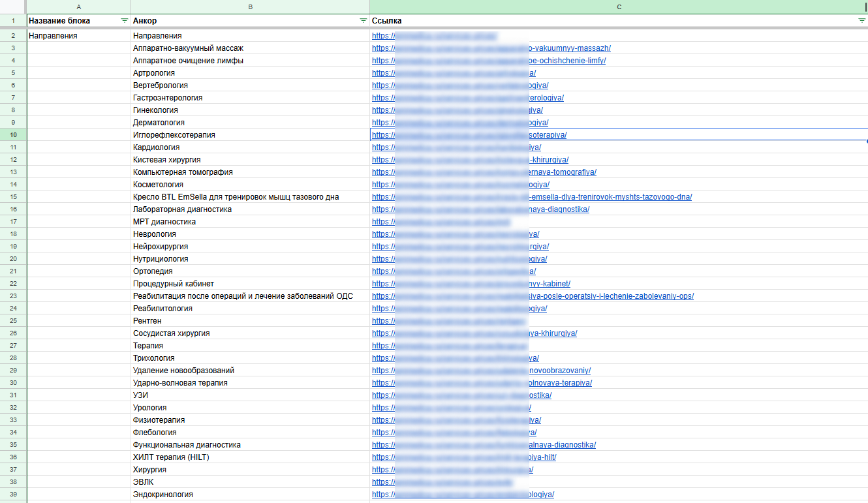Follow the Кистевая хирургия link
The width and height of the screenshot is (868, 503).
[470, 160]
